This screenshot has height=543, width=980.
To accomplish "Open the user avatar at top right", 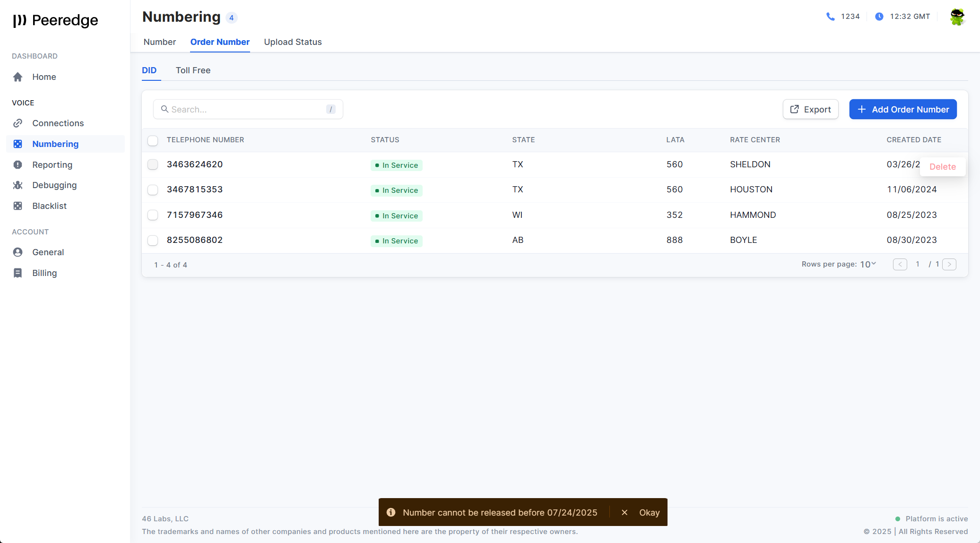I will click(x=957, y=17).
